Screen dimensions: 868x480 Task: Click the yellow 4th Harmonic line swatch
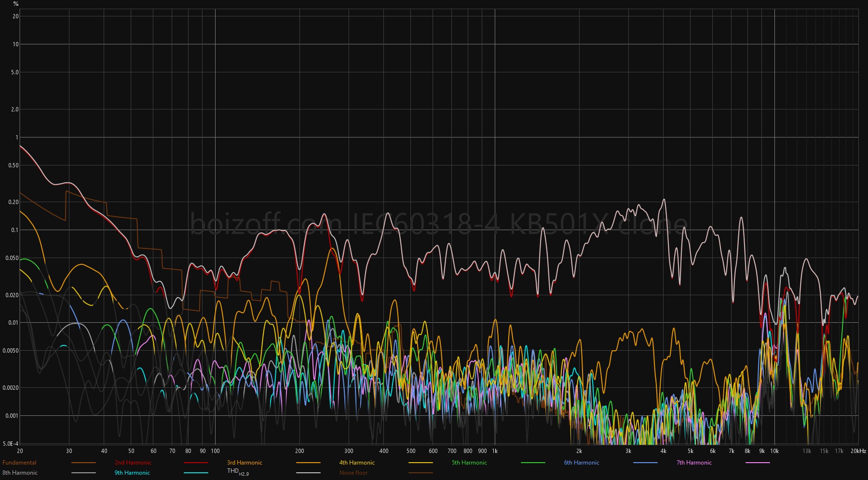[x=420, y=463]
